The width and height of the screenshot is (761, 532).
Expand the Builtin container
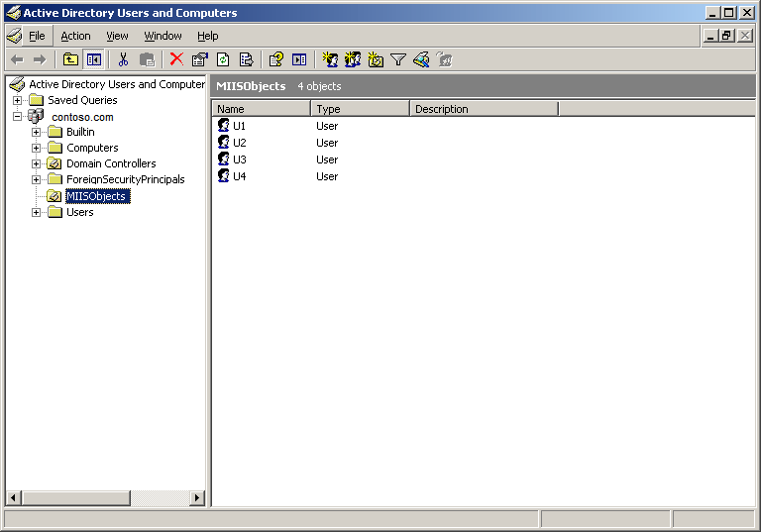36,132
